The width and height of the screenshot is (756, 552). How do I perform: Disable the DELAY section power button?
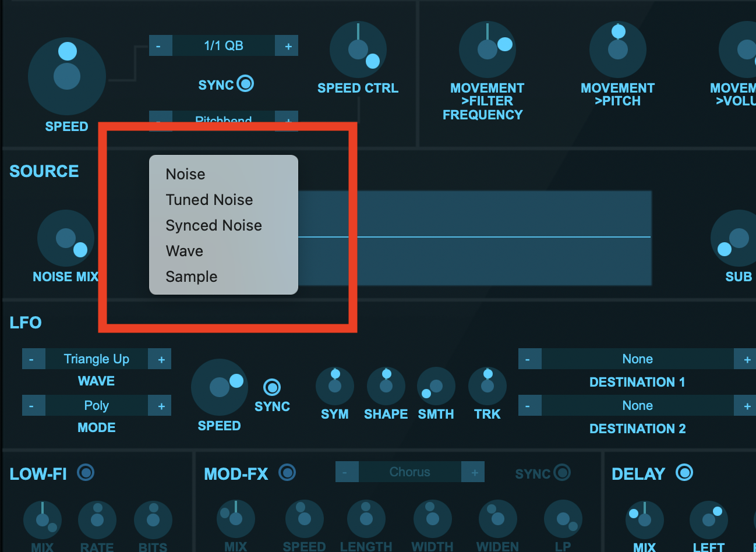[x=684, y=472]
